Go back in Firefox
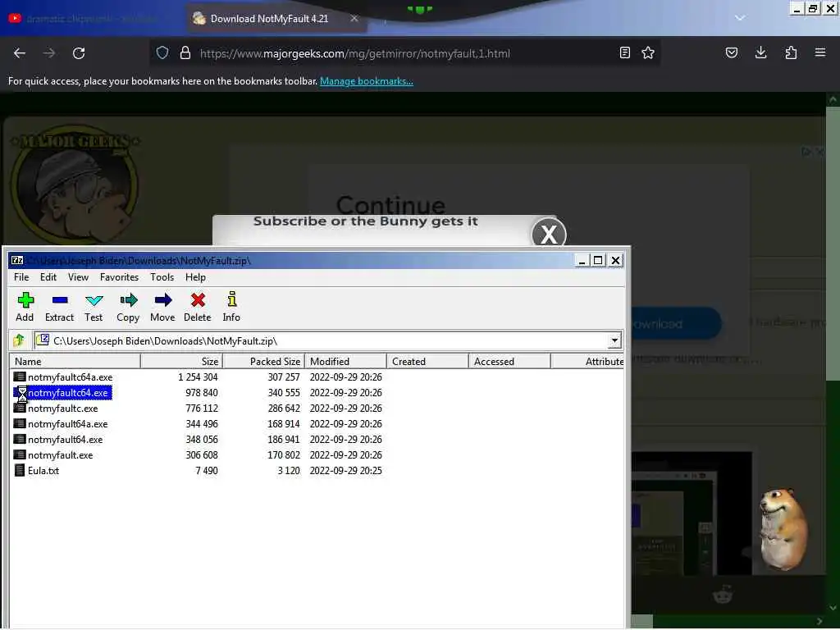The width and height of the screenshot is (840, 630). tap(20, 53)
